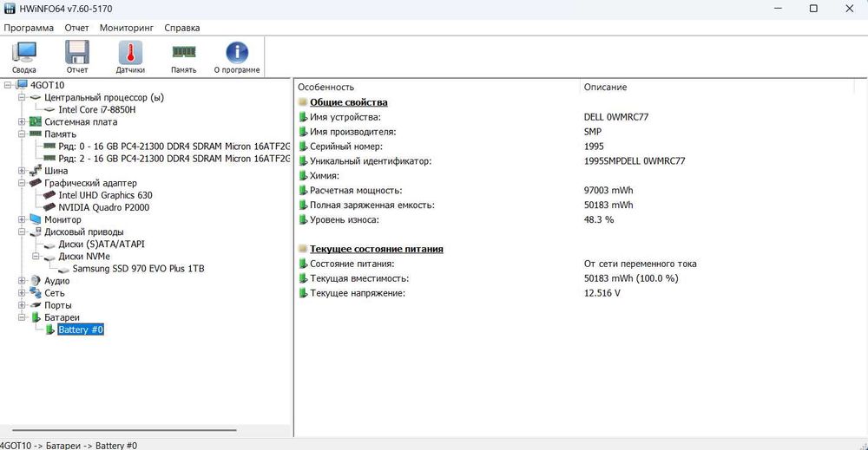
Task: Collapse the Батареи tree node
Action: pyautogui.click(x=22, y=318)
